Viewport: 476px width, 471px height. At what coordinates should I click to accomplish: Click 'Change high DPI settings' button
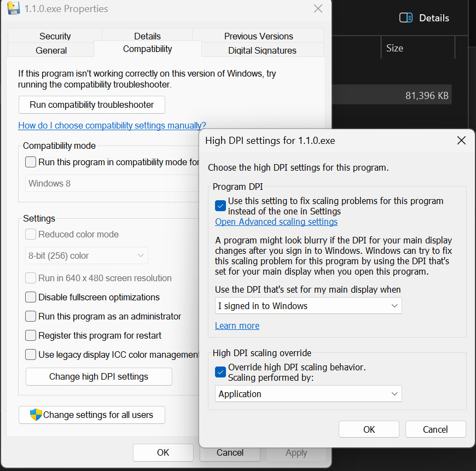(98, 376)
